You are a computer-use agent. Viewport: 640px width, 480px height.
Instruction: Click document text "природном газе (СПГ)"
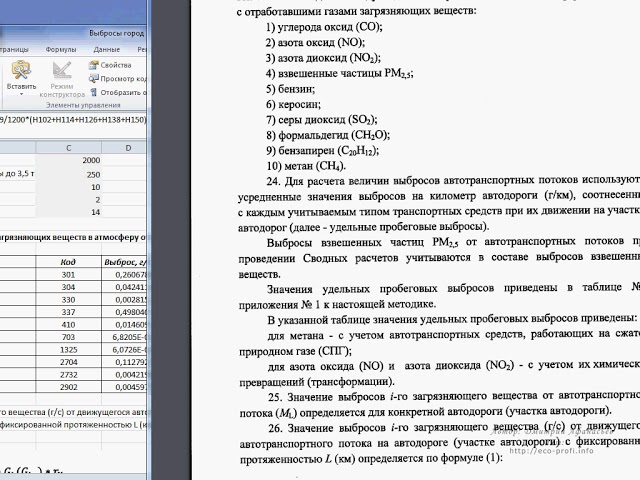(x=295, y=351)
